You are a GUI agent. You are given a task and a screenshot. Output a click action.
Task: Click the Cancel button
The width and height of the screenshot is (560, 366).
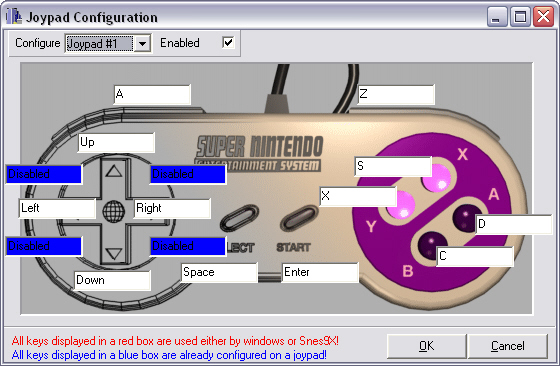tap(508, 346)
